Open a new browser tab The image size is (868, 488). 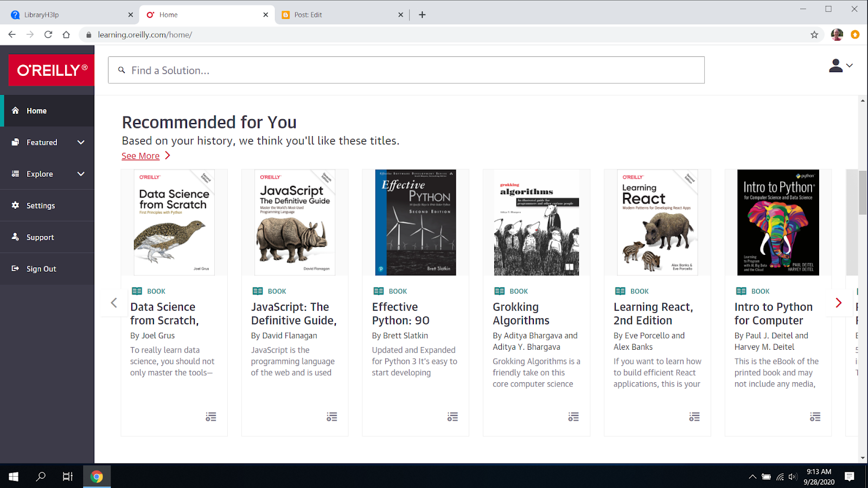pyautogui.click(x=422, y=15)
